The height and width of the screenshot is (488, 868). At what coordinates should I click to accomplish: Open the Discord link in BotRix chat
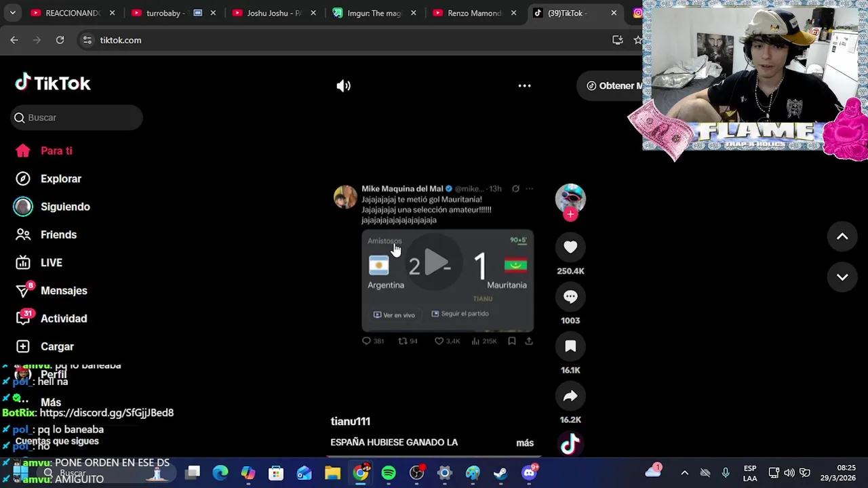point(106,413)
